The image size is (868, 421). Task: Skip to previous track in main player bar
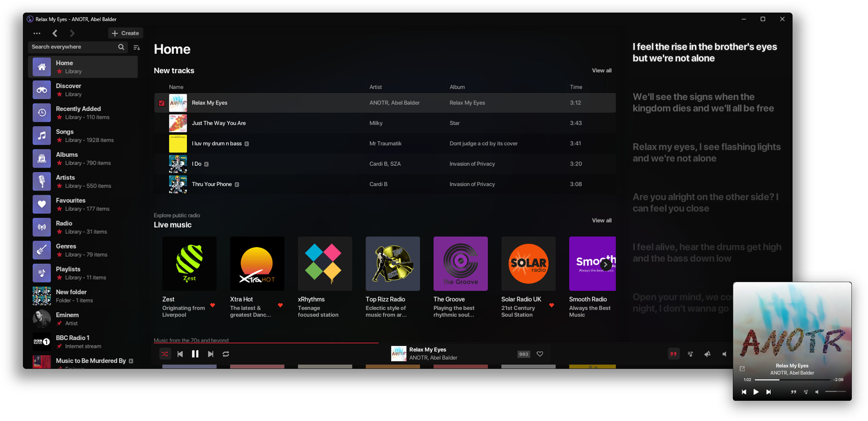point(180,354)
